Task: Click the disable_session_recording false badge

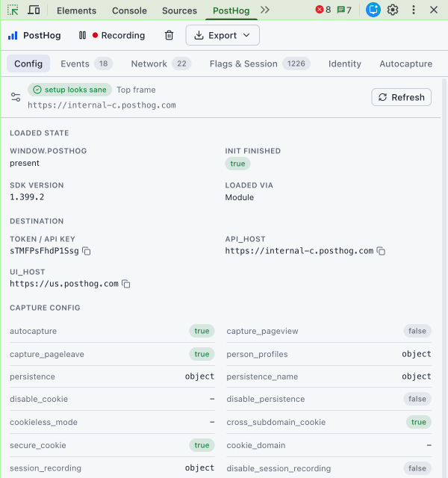Action: 417,468
